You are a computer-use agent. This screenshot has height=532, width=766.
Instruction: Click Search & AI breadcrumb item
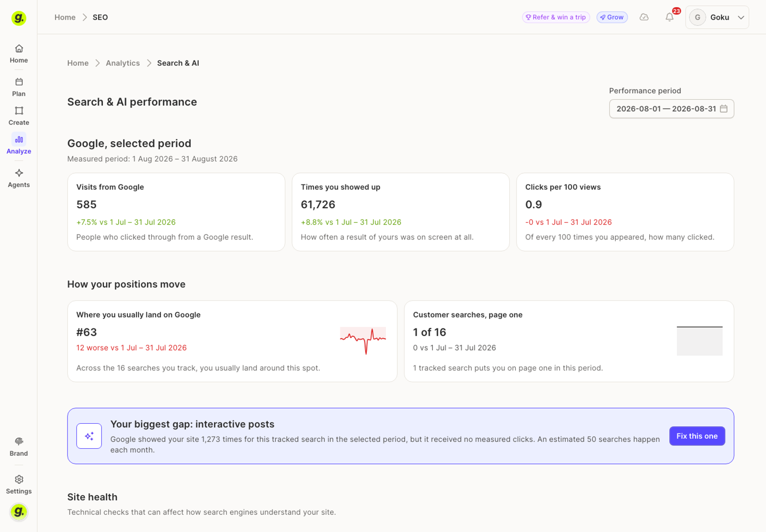[178, 63]
